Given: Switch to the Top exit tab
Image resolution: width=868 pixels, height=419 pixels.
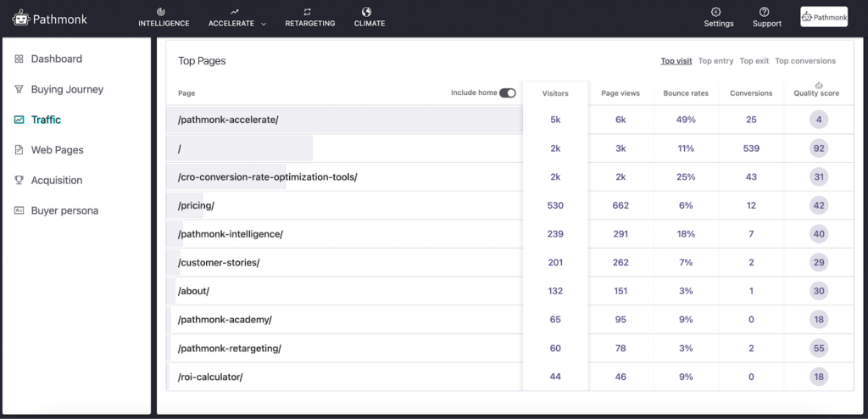Looking at the screenshot, I should (x=754, y=61).
